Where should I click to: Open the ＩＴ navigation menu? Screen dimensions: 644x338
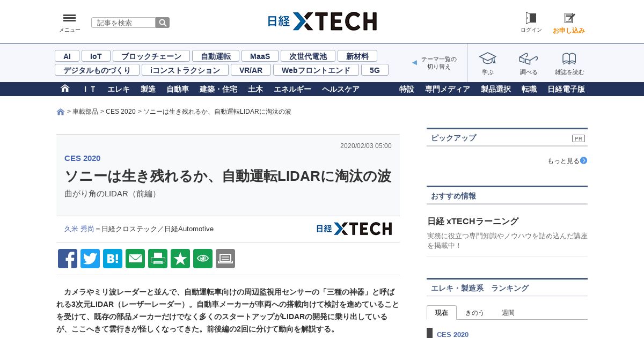point(89,89)
